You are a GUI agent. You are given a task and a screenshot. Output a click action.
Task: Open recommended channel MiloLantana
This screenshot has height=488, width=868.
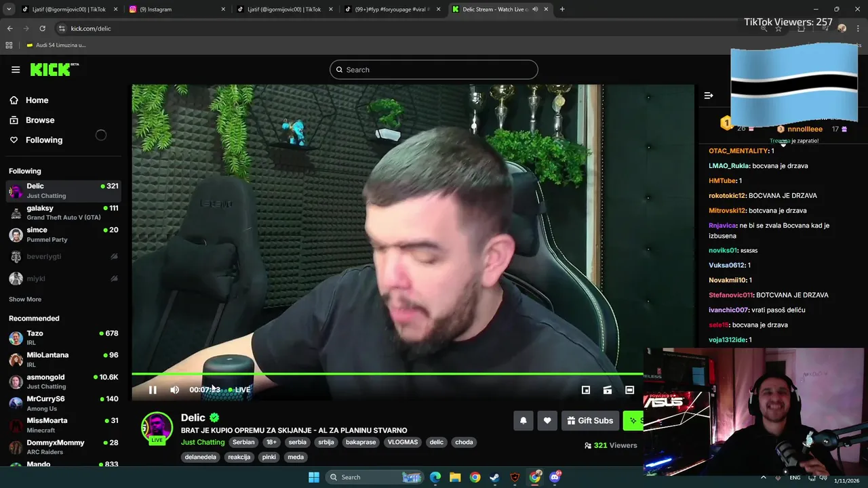[64, 359]
